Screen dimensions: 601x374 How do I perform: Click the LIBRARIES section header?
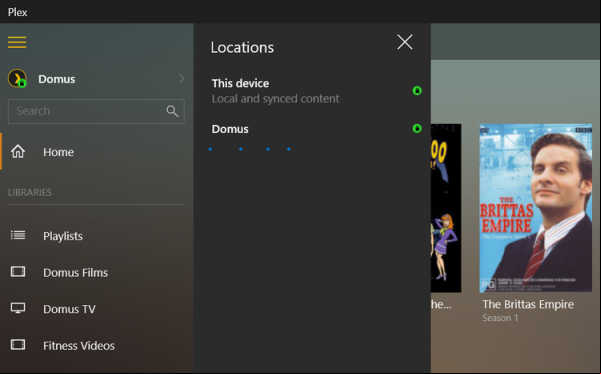(30, 192)
